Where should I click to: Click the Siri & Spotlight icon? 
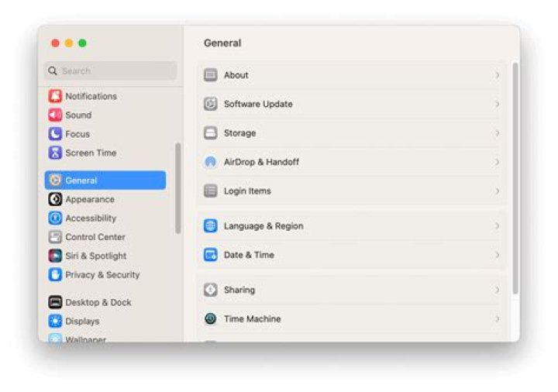55,256
